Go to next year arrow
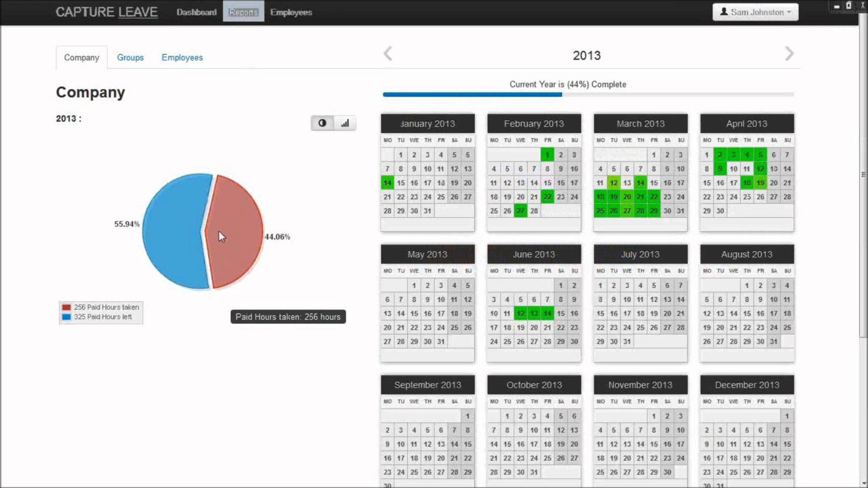This screenshot has width=868, height=488. tap(789, 54)
